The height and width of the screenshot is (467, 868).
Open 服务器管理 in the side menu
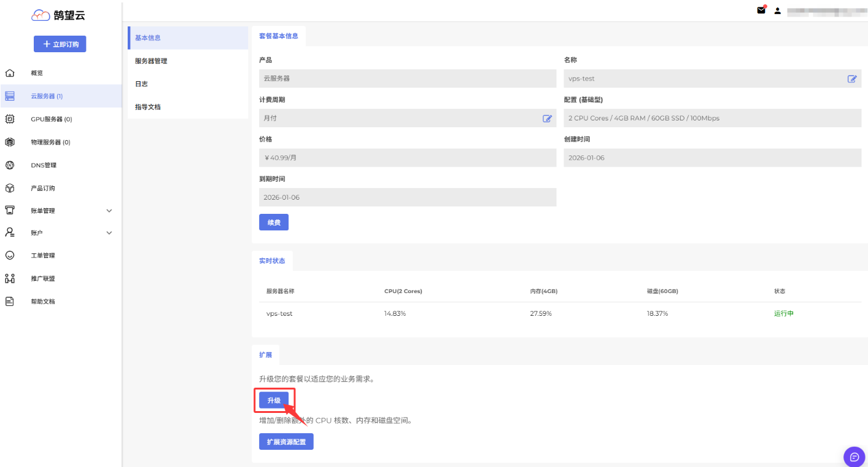151,61
